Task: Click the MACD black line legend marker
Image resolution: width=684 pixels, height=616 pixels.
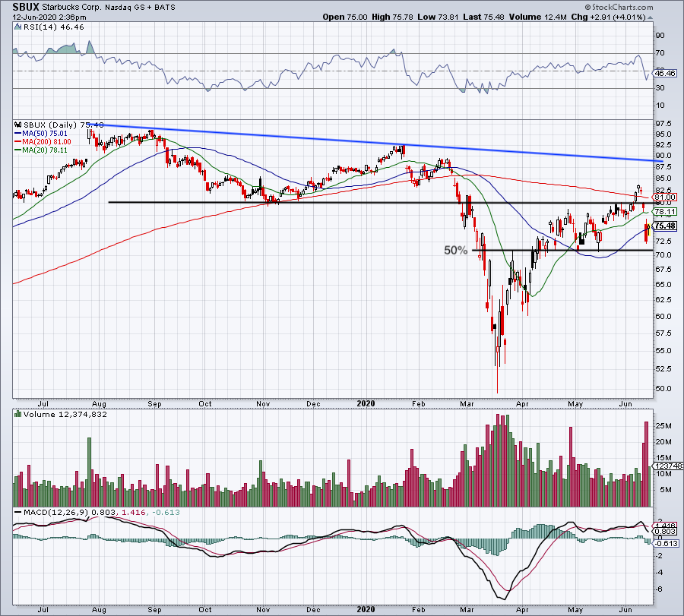Action: click(18, 513)
